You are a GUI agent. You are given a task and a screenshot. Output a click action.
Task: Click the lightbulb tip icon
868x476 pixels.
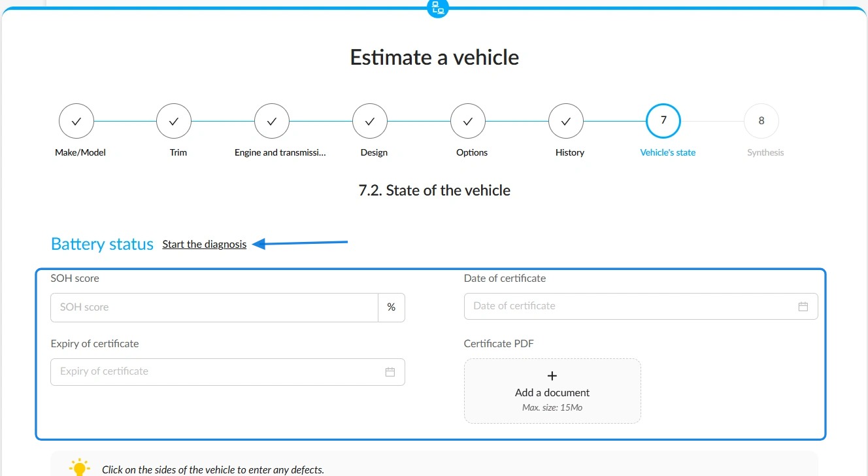click(x=79, y=467)
